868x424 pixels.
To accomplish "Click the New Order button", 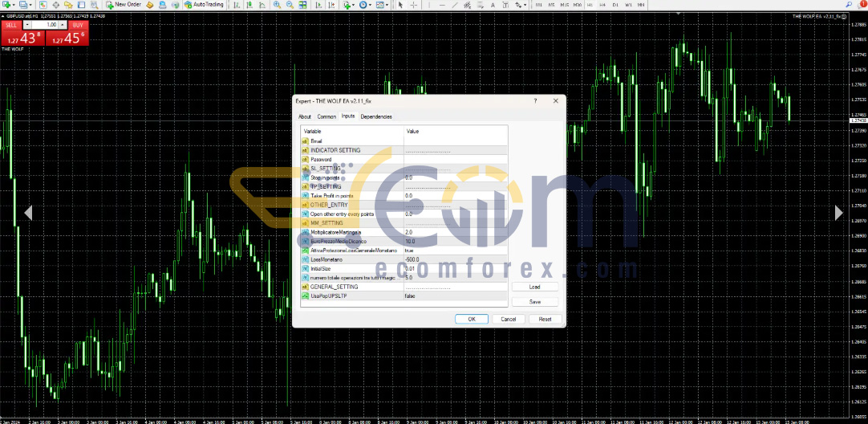I will tap(124, 5).
